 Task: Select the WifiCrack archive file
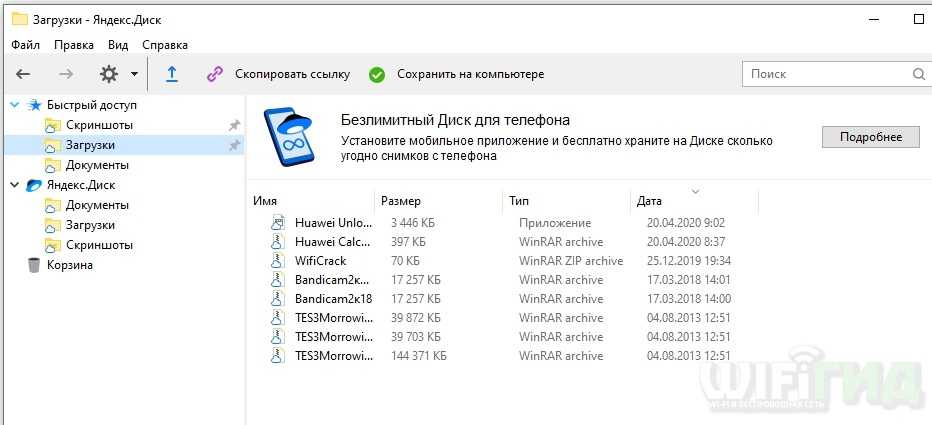click(x=320, y=261)
